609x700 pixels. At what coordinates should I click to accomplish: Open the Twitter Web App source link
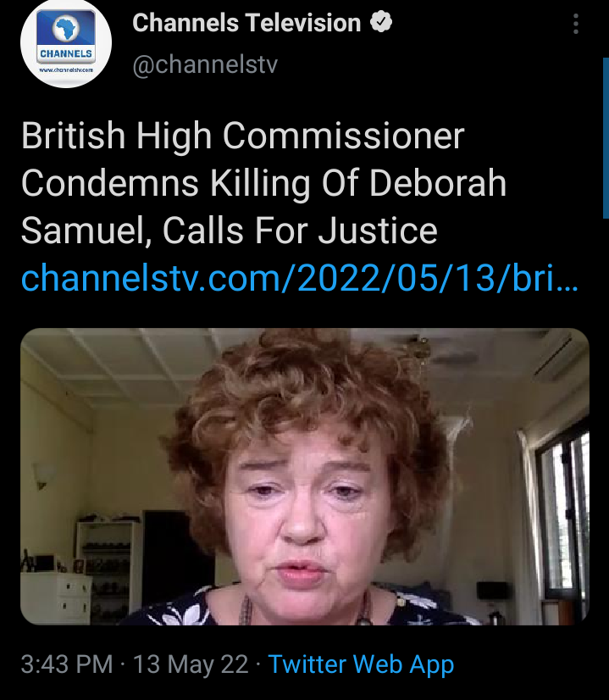point(361,664)
